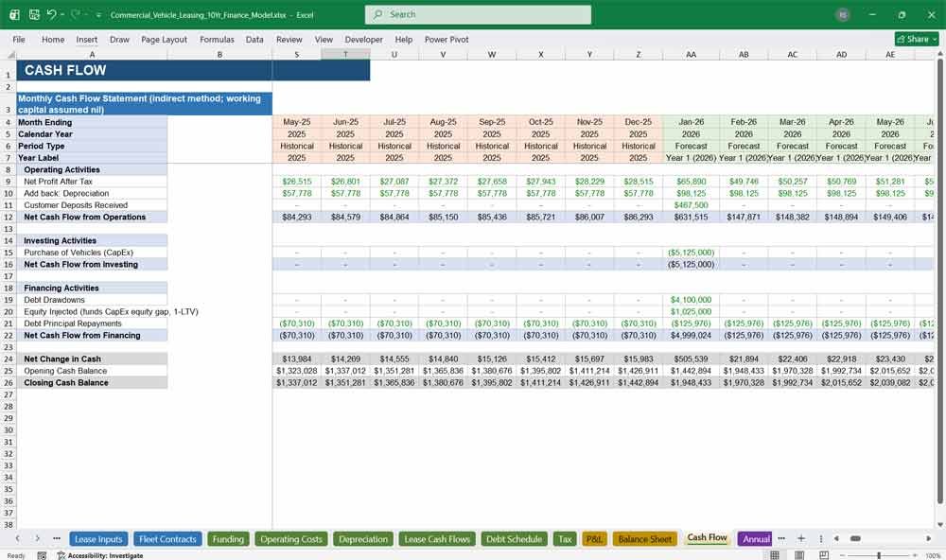946x560 pixels.
Task: Click vertical scrollbar down arrow
Action: [x=940, y=525]
